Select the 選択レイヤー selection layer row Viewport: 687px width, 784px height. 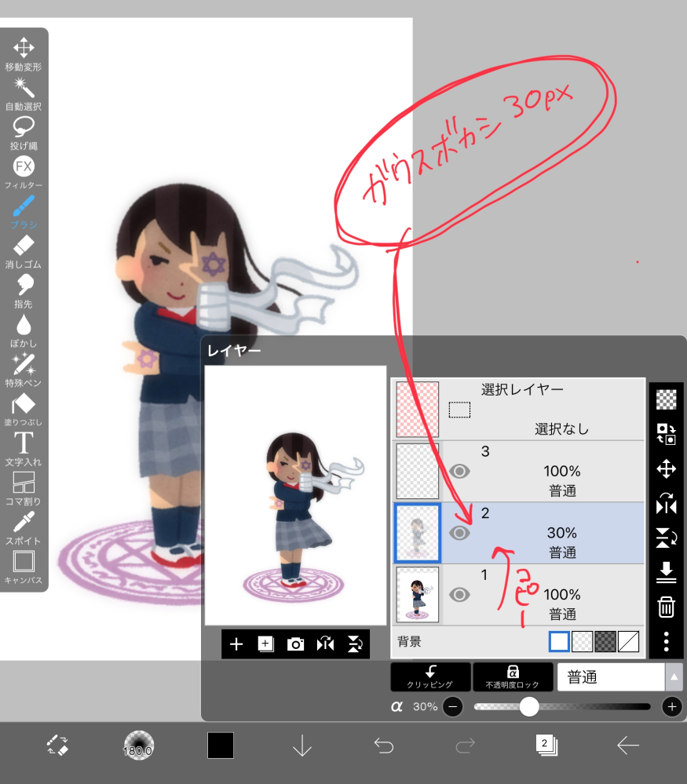click(x=518, y=409)
